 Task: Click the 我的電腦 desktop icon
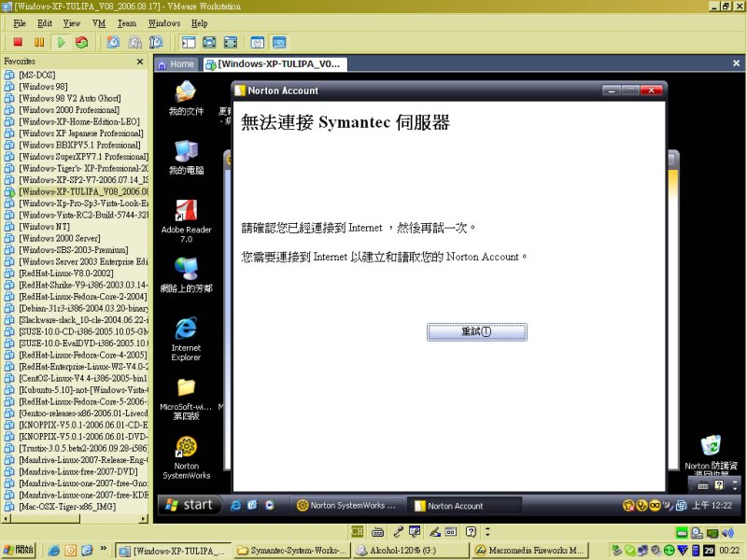(186, 158)
